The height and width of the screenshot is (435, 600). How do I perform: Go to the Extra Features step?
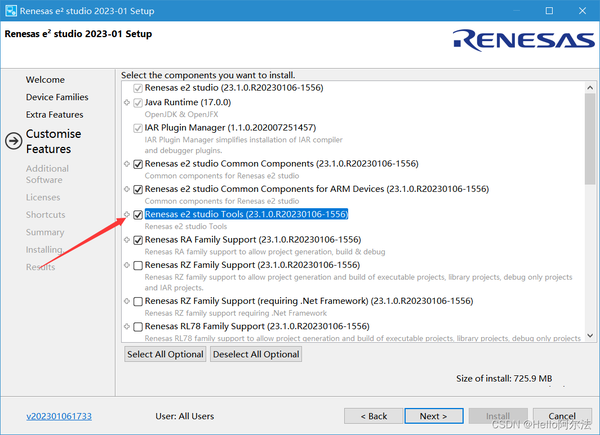pos(54,115)
